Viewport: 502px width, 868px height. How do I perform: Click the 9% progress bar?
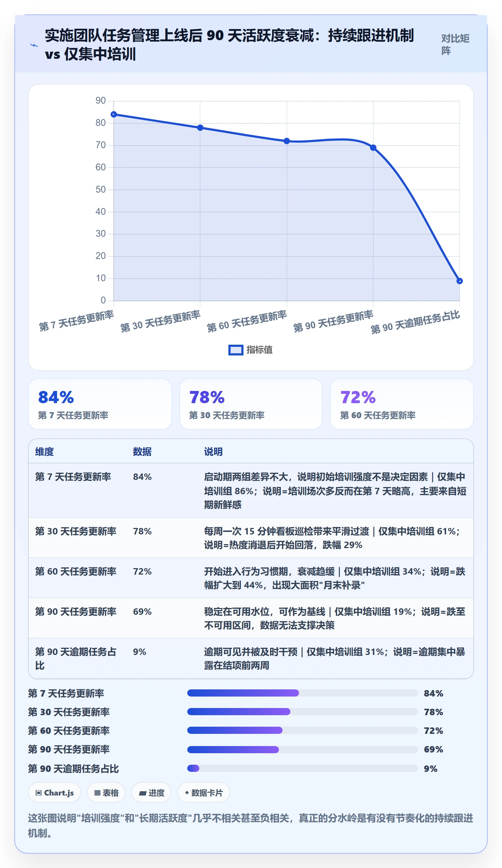302,768
